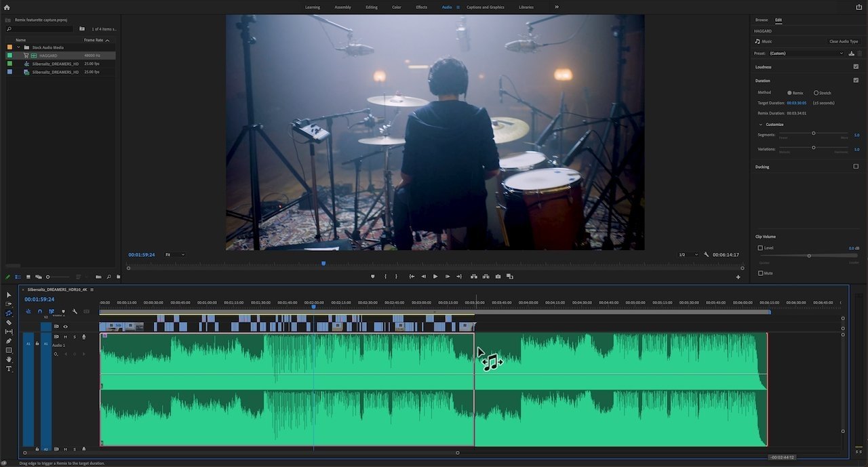Enable the Ducking checkbox
This screenshot has height=467, width=868.
coord(856,167)
